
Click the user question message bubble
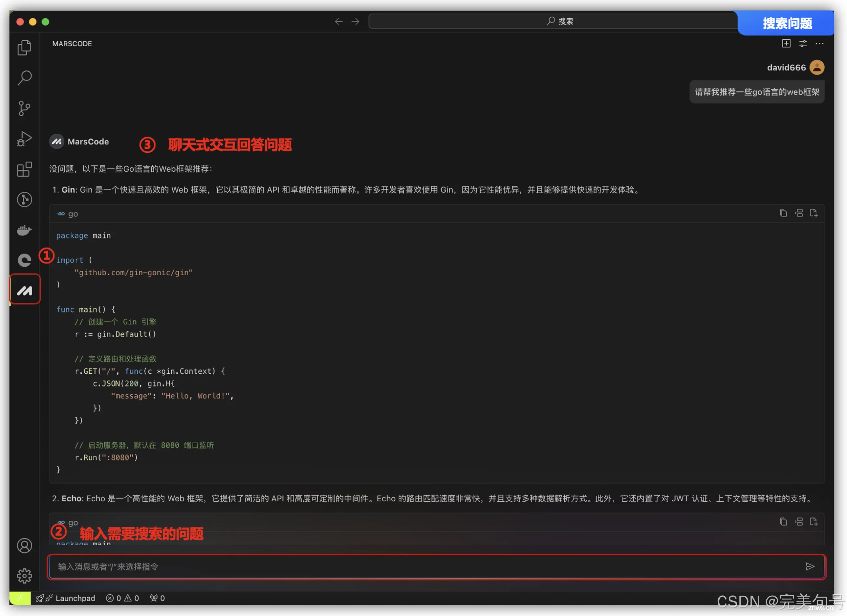pos(757,92)
